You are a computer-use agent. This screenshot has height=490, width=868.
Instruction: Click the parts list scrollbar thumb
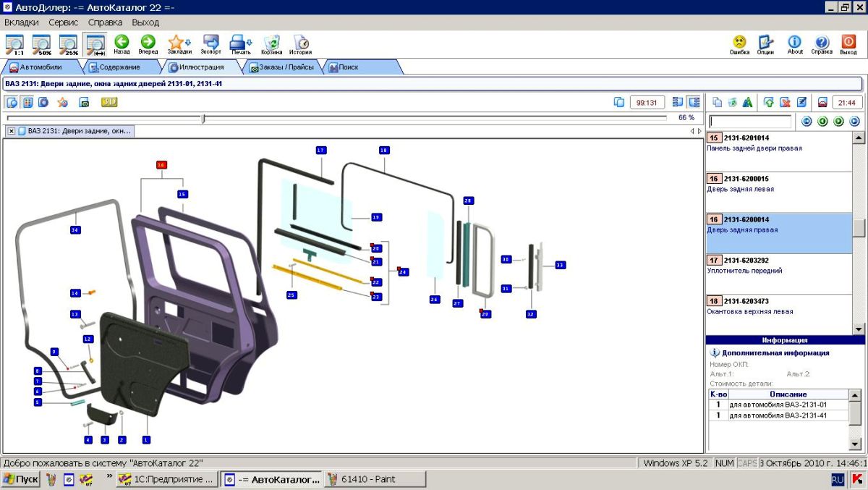point(859,228)
